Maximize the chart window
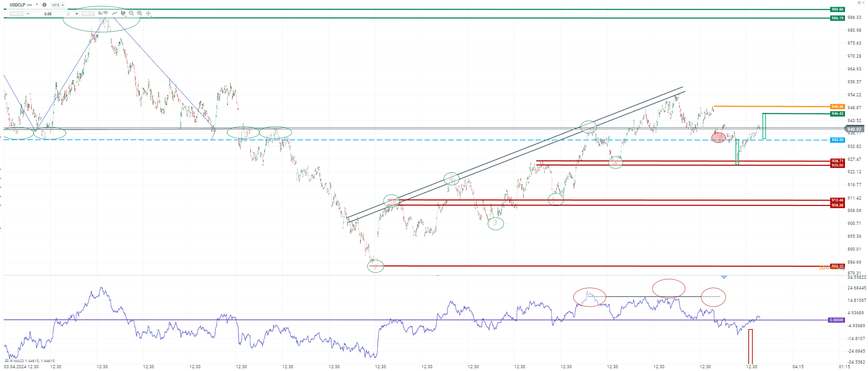 coord(858,3)
